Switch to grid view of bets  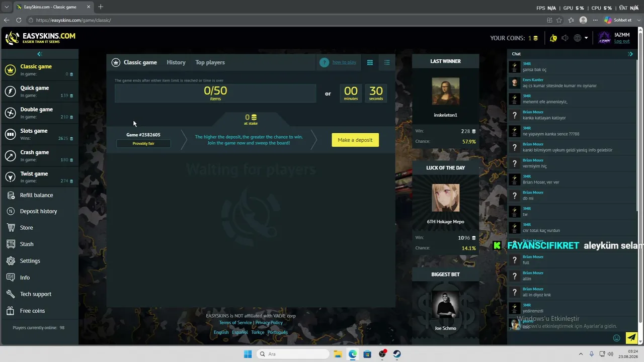tap(370, 62)
